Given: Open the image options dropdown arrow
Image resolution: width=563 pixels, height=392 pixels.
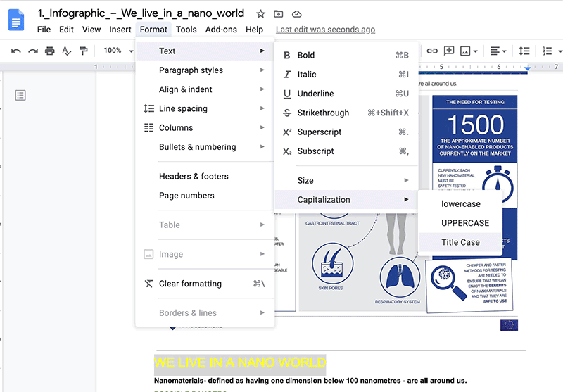Looking at the screenshot, I should coord(476,51).
